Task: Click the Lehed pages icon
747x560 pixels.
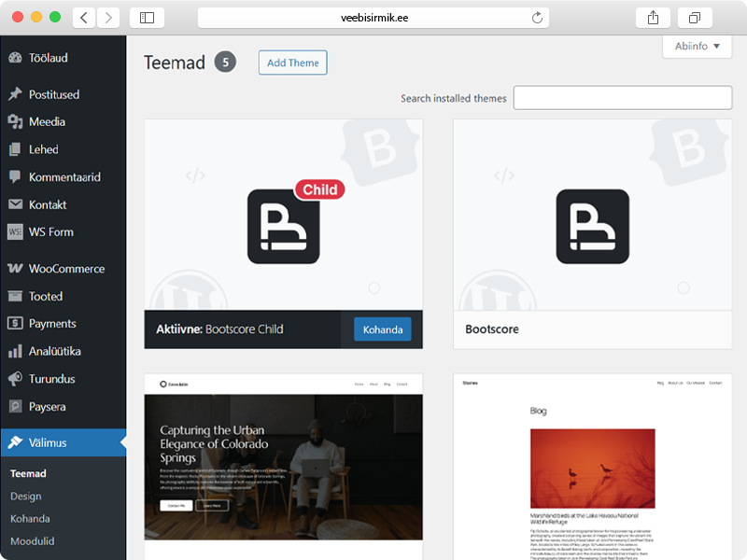Action: pos(15,149)
